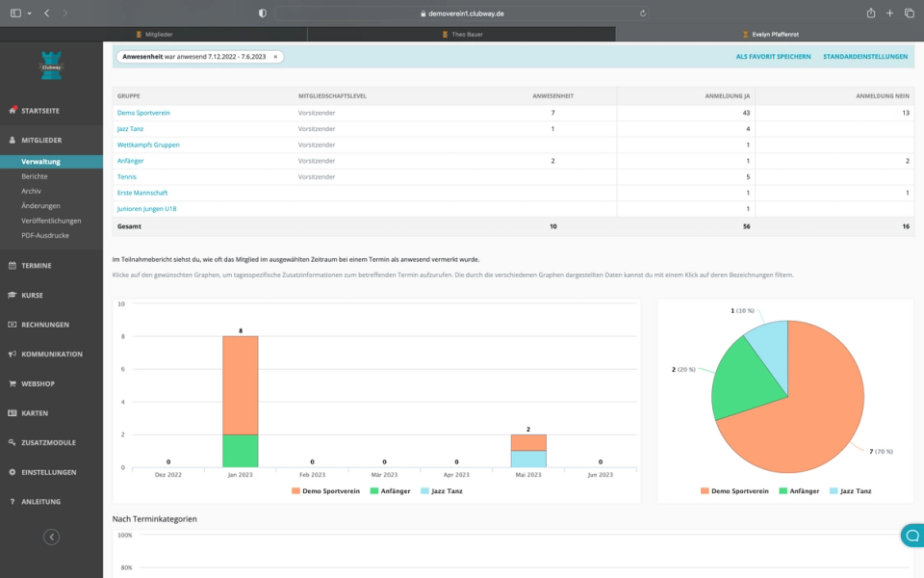Open the Tennis group link
The height and width of the screenshot is (578, 924).
pyautogui.click(x=127, y=176)
